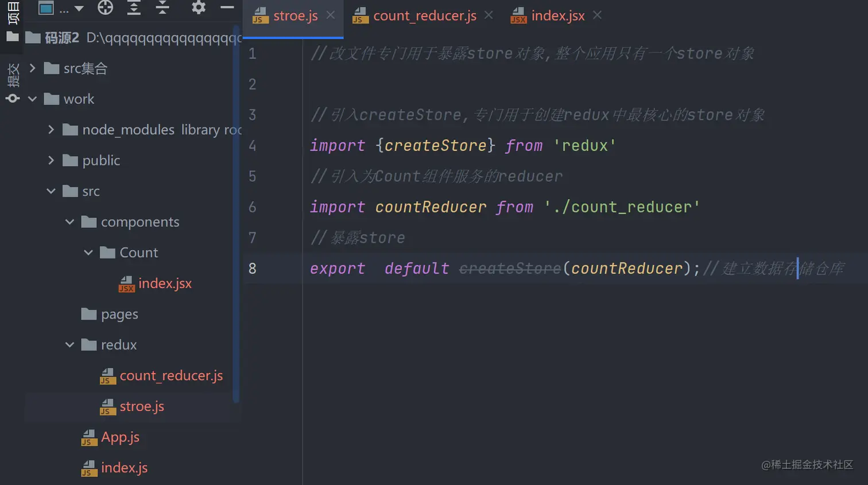Click the comment on line 1

click(x=532, y=53)
